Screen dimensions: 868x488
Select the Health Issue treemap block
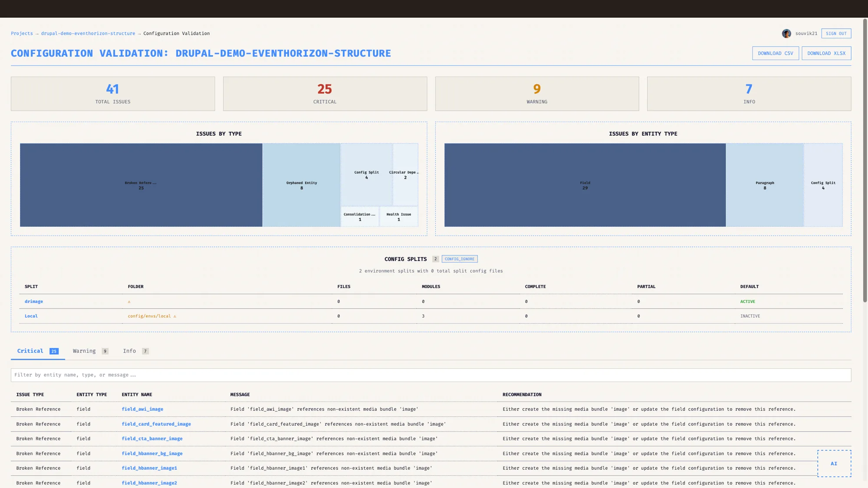[399, 216]
